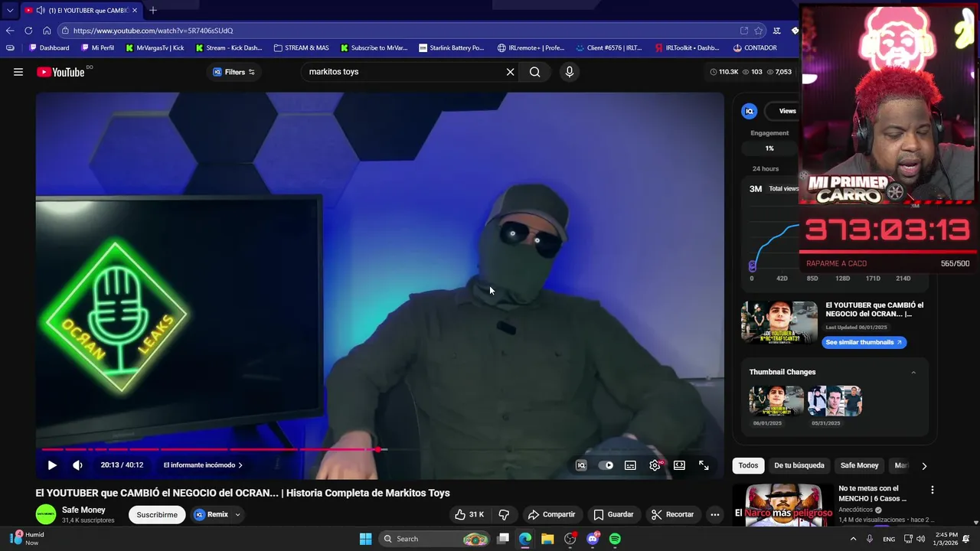
Task: Open El informante incómodo chapter list
Action: tap(203, 465)
